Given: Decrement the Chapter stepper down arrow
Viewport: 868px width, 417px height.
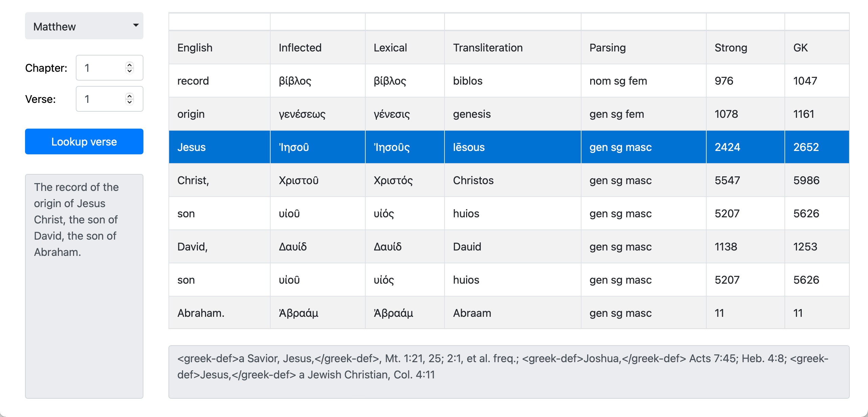Looking at the screenshot, I should click(129, 71).
